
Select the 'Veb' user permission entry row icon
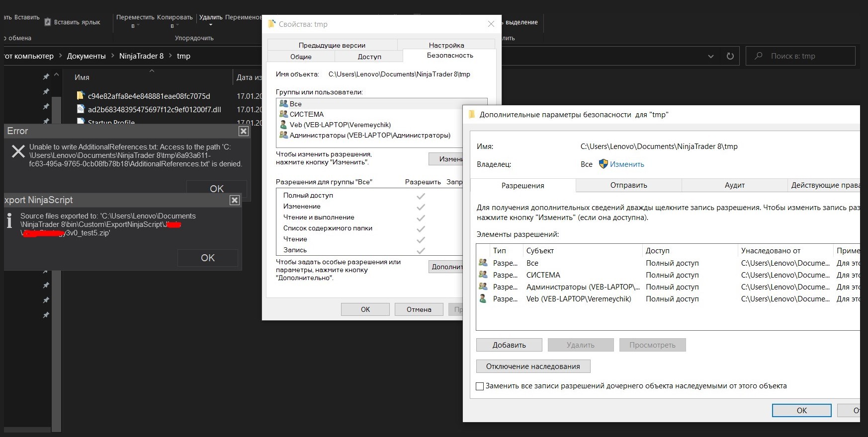pyautogui.click(x=483, y=298)
